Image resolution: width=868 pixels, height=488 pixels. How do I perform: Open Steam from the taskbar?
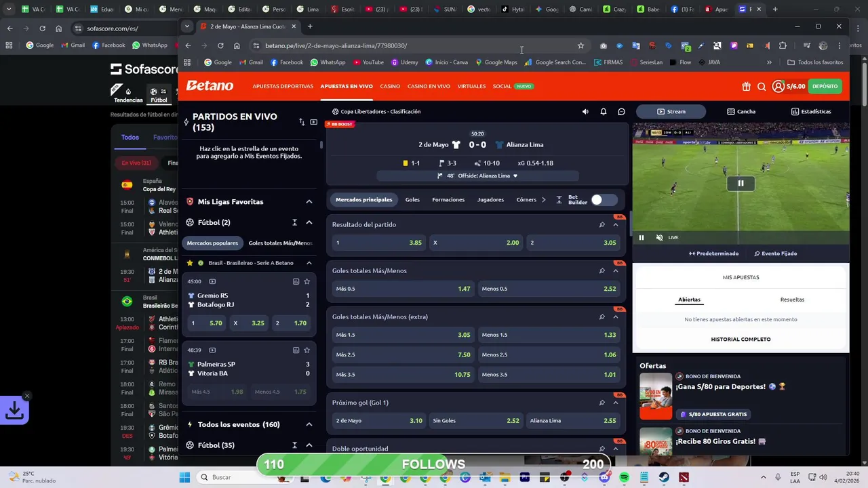[664, 477]
